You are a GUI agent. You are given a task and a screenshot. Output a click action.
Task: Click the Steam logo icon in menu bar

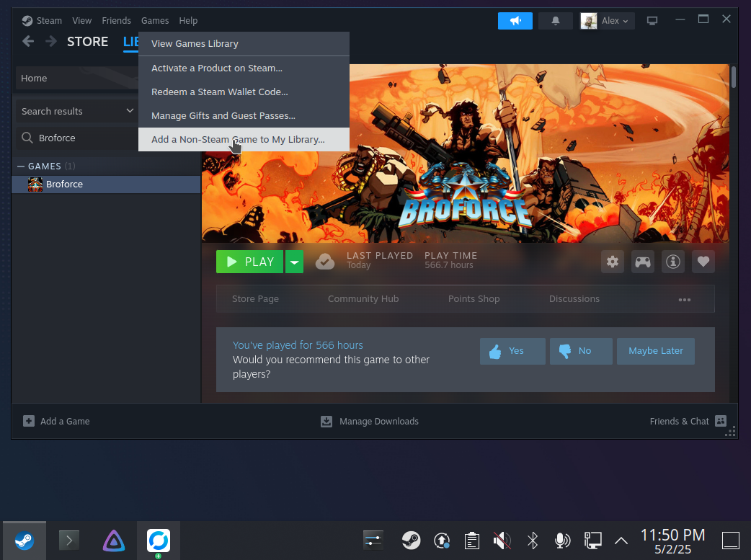tap(27, 21)
